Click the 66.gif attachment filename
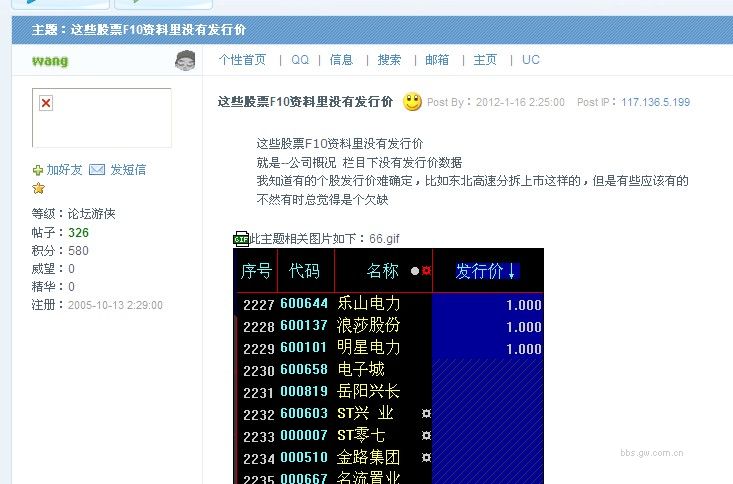Viewport: 733px width, 484px height. pyautogui.click(x=384, y=239)
